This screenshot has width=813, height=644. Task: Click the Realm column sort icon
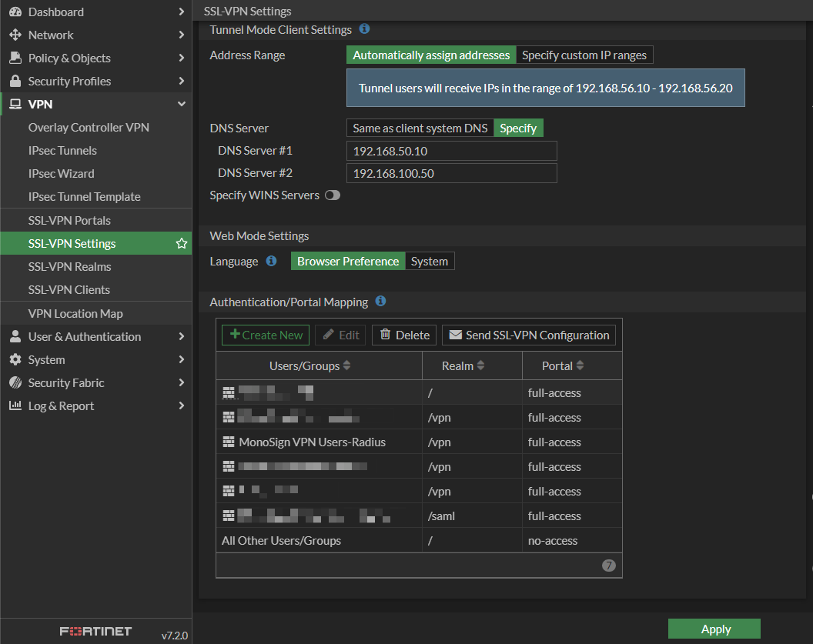pyautogui.click(x=481, y=366)
